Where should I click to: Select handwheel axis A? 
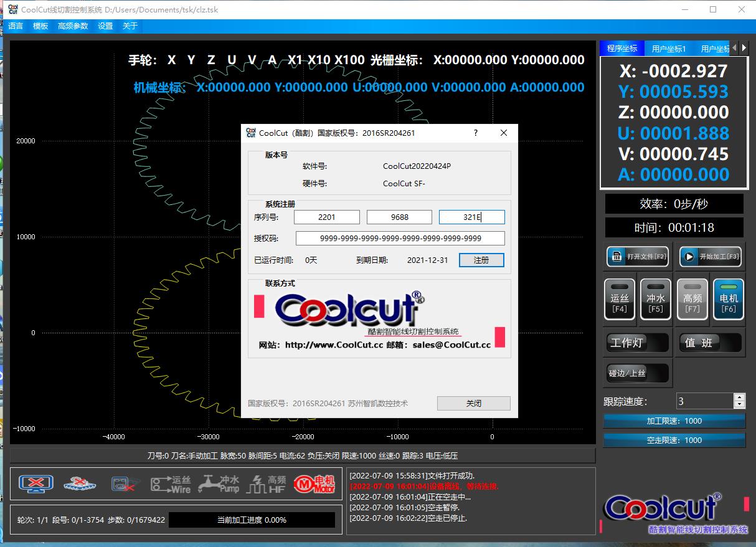click(272, 60)
